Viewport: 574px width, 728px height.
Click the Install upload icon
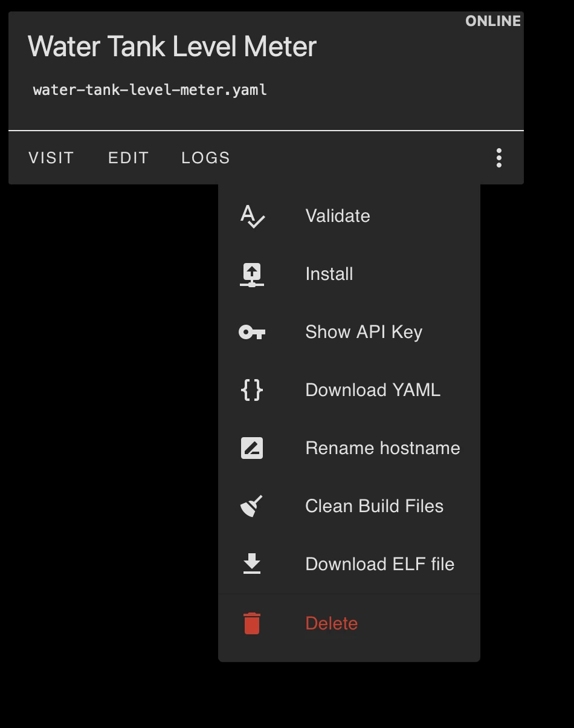pyautogui.click(x=253, y=274)
